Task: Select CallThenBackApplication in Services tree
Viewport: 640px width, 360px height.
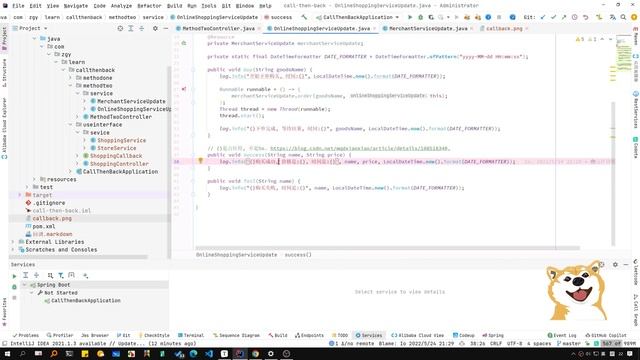Action: [86, 300]
